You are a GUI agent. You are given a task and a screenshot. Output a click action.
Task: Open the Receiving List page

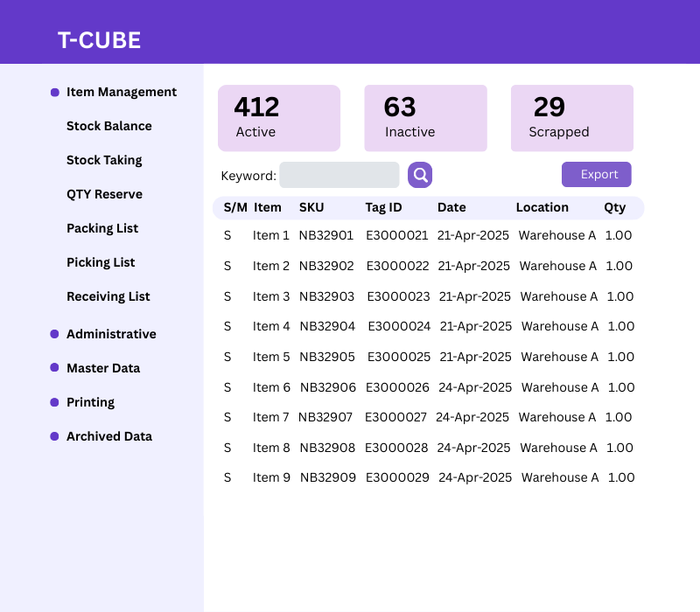pyautogui.click(x=108, y=296)
